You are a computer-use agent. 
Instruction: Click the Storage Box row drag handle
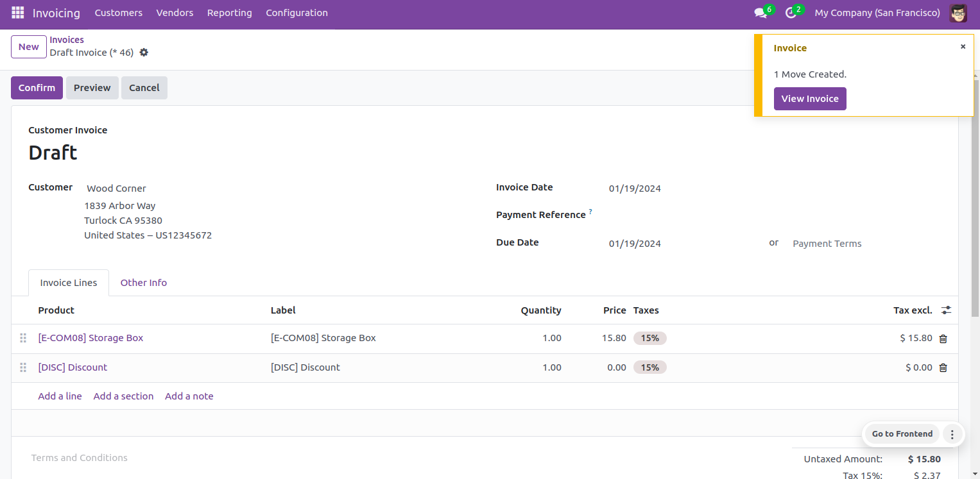point(23,338)
